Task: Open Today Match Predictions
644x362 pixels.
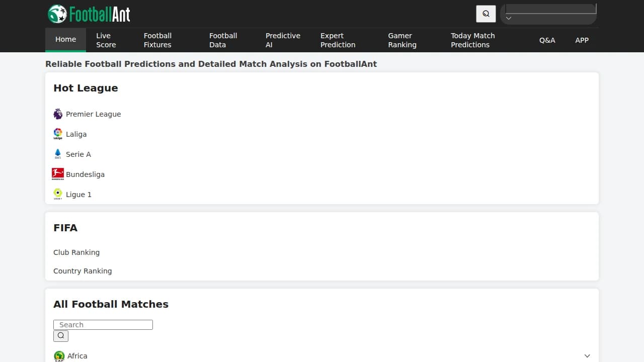Action: pos(472,40)
